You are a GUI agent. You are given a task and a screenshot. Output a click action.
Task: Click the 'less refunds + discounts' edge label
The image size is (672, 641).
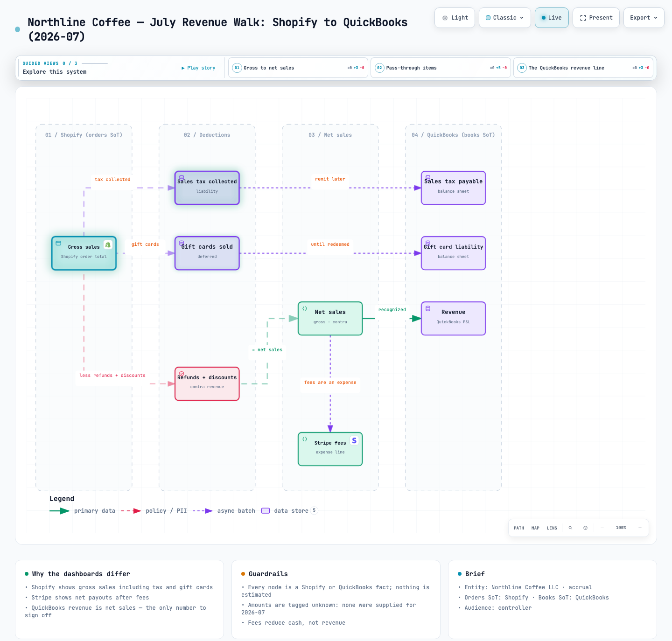point(112,376)
